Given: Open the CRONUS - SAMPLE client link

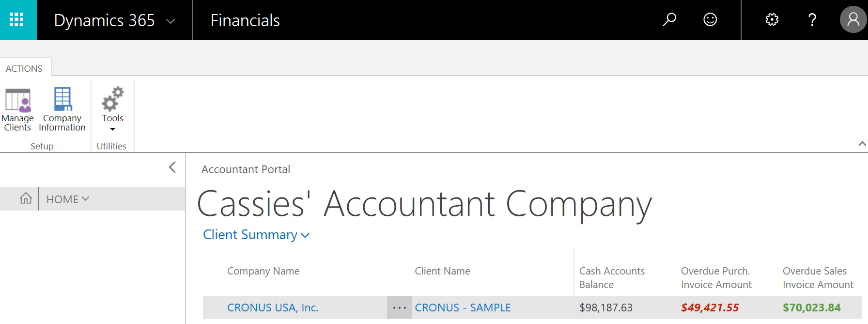Looking at the screenshot, I should coord(462,308).
